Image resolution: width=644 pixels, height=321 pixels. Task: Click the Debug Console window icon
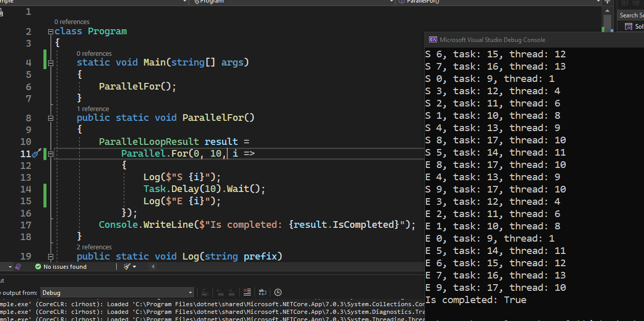pyautogui.click(x=433, y=39)
